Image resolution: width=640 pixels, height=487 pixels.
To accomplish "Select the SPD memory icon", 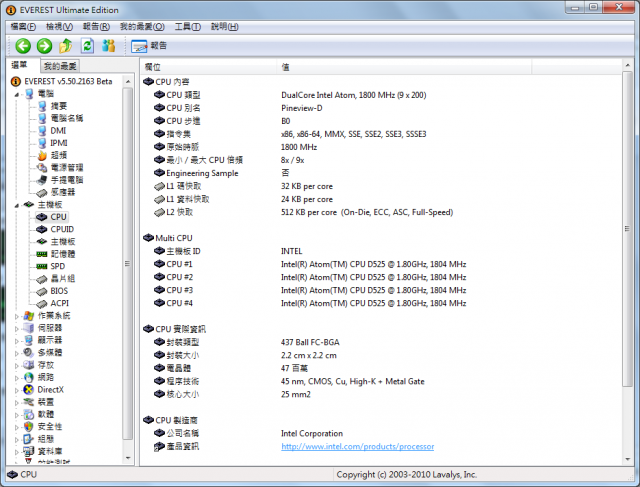I will tap(42, 266).
